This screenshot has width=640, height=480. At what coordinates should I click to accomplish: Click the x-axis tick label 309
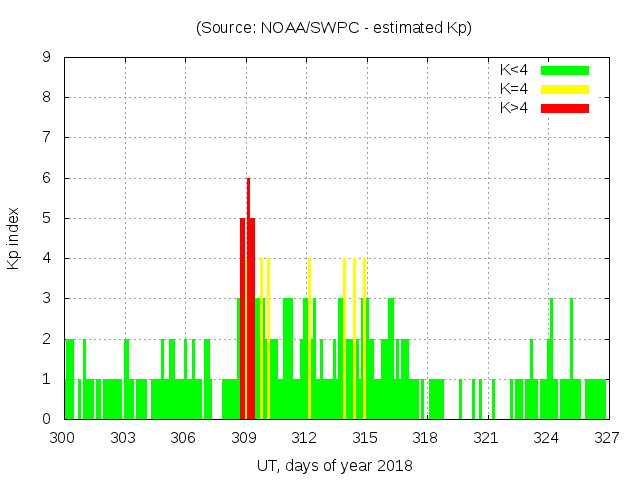[x=244, y=438]
